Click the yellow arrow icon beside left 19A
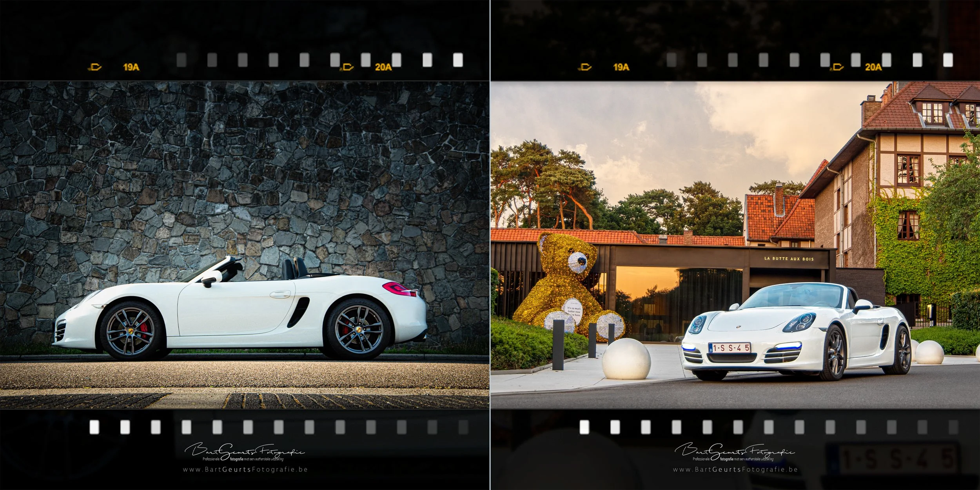The width and height of the screenshot is (980, 490). coord(95,67)
